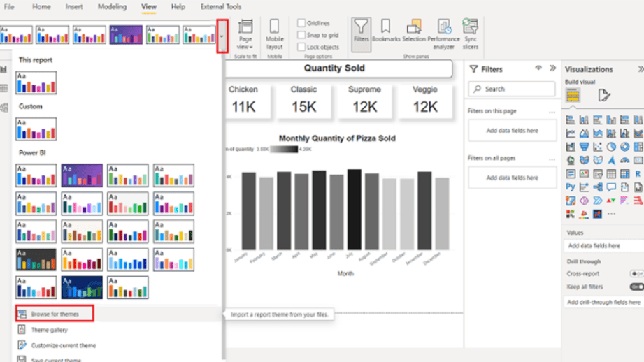This screenshot has height=362, width=644.
Task: Enable the Gridlines checkbox
Action: pos(301,23)
